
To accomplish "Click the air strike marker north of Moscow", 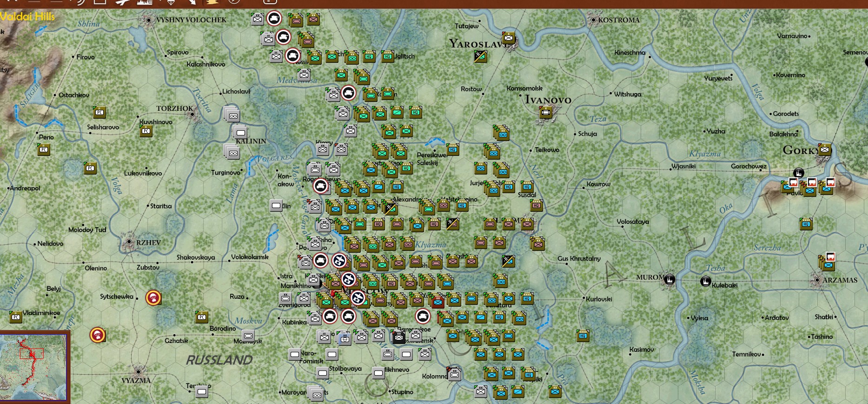I will pyautogui.click(x=339, y=261).
